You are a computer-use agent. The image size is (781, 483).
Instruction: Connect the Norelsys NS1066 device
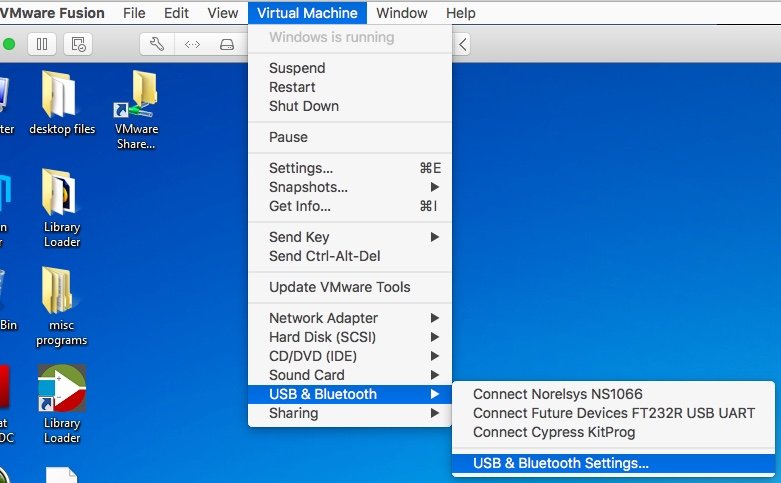613,394
